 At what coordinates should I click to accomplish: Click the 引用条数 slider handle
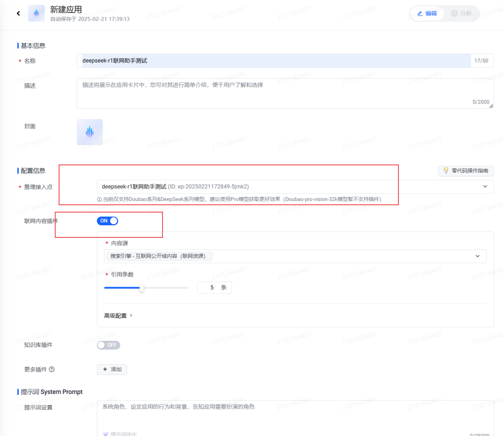141,288
